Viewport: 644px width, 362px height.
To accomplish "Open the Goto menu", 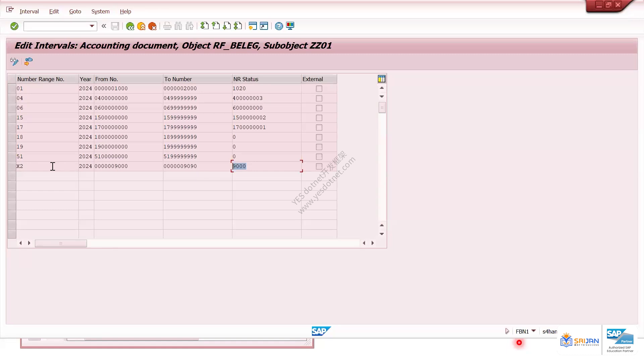I will 75,11.
